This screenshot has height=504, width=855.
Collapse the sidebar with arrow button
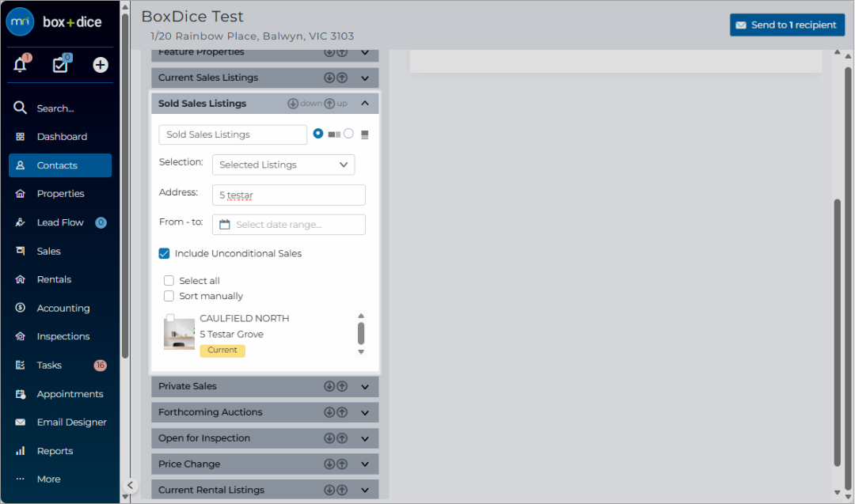coord(130,485)
